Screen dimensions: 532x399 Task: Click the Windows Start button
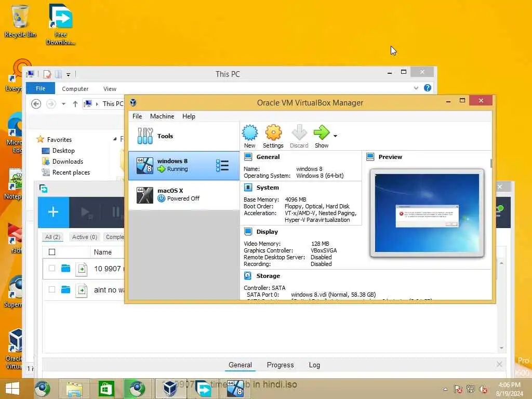[12, 389]
